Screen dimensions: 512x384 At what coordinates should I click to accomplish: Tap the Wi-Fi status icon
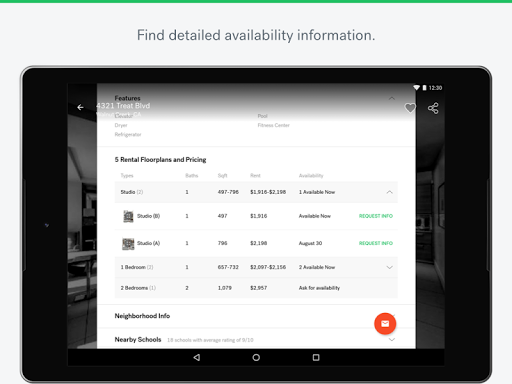(416, 88)
